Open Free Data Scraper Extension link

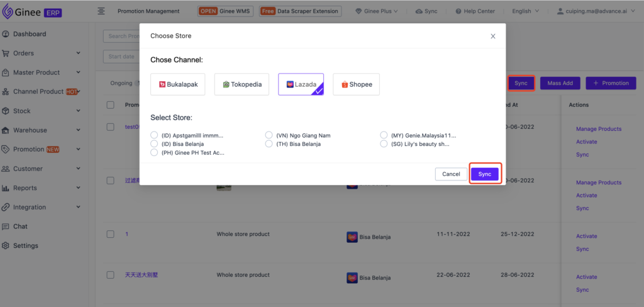[300, 11]
